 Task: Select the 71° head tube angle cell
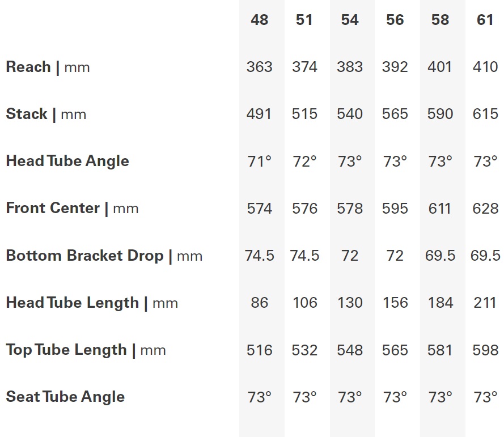260,162
